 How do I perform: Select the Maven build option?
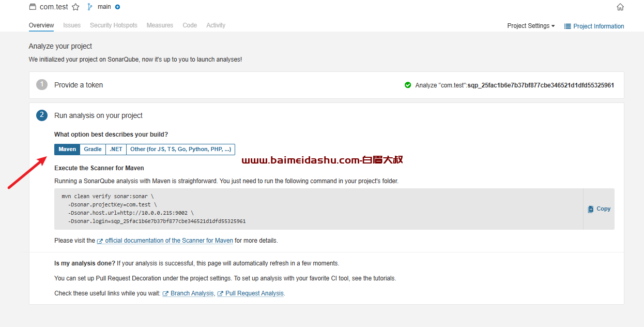(x=67, y=150)
